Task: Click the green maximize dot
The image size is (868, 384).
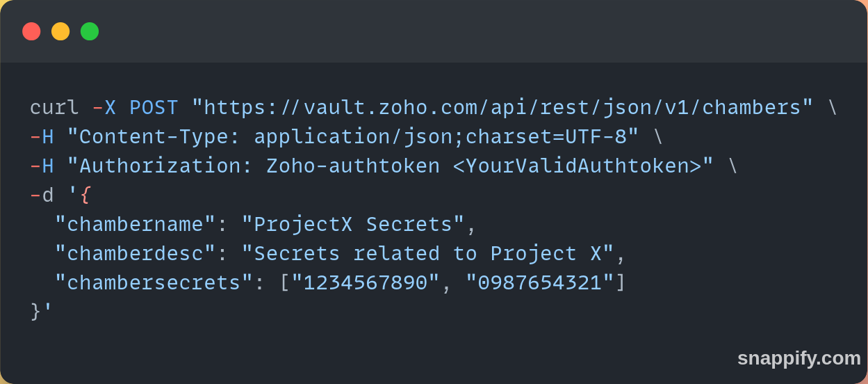Action: 90,31
